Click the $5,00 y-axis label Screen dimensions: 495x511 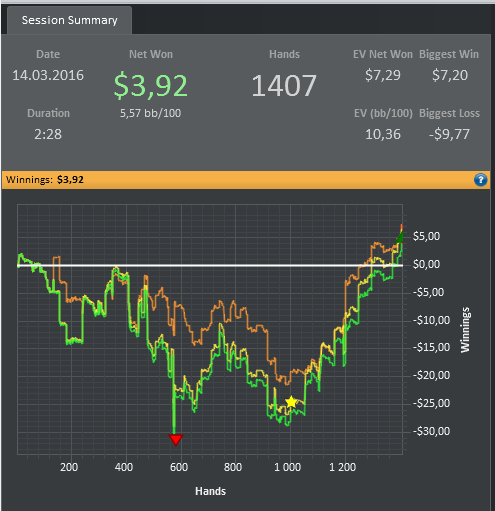(x=426, y=236)
